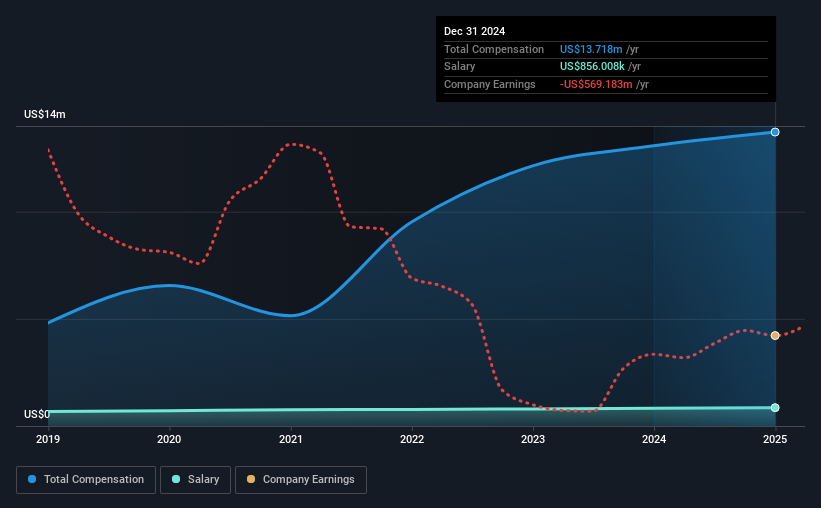Click the 2024 x-axis label

point(654,439)
